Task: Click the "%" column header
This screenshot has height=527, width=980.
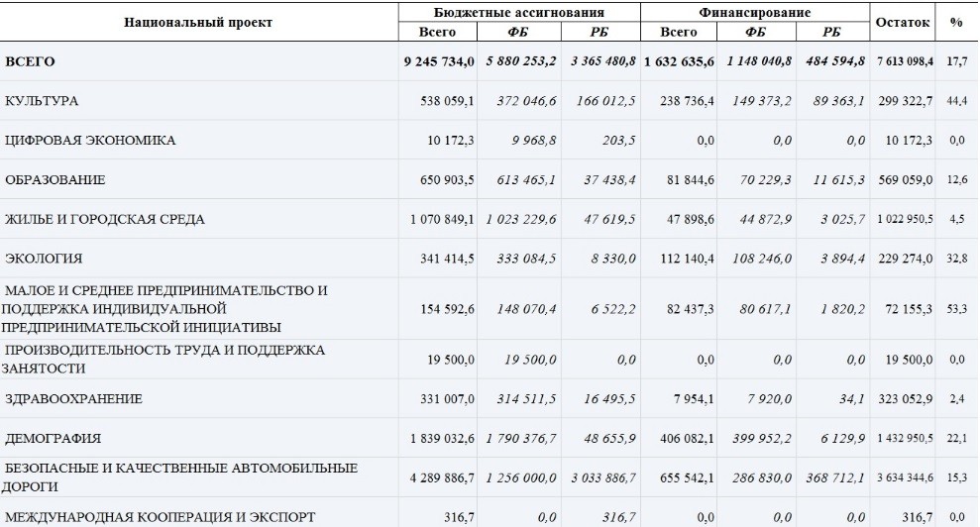Action: click(956, 22)
